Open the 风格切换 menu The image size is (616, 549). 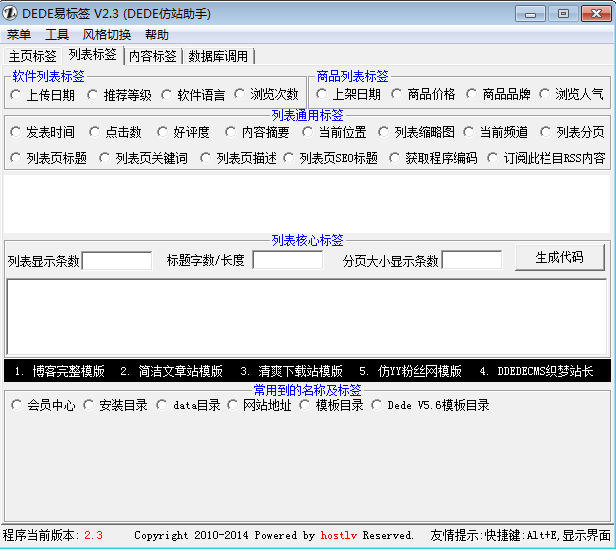click(x=107, y=35)
